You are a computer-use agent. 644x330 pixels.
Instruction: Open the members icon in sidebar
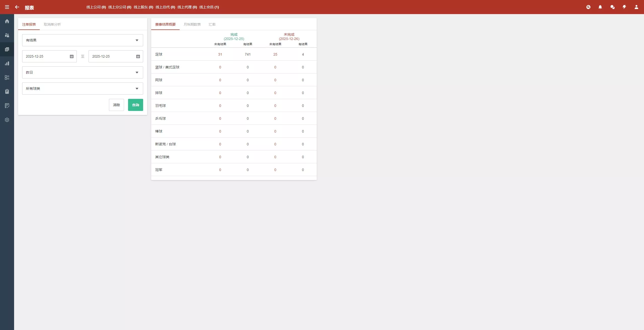click(7, 35)
